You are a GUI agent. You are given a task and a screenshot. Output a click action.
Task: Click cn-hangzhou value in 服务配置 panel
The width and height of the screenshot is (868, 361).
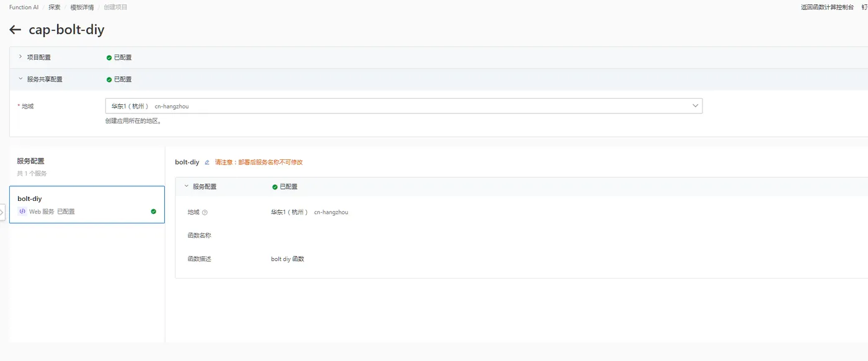[x=331, y=212]
